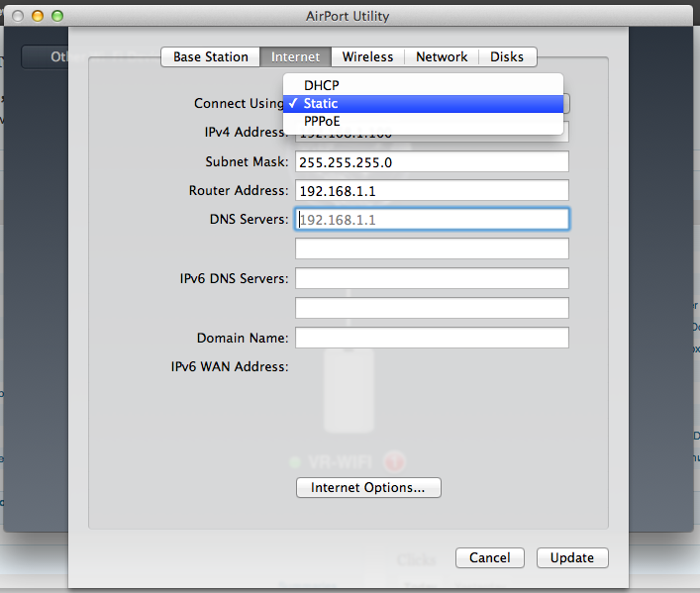Click the yellow minimize window button
This screenshot has width=700, height=593.
38,16
